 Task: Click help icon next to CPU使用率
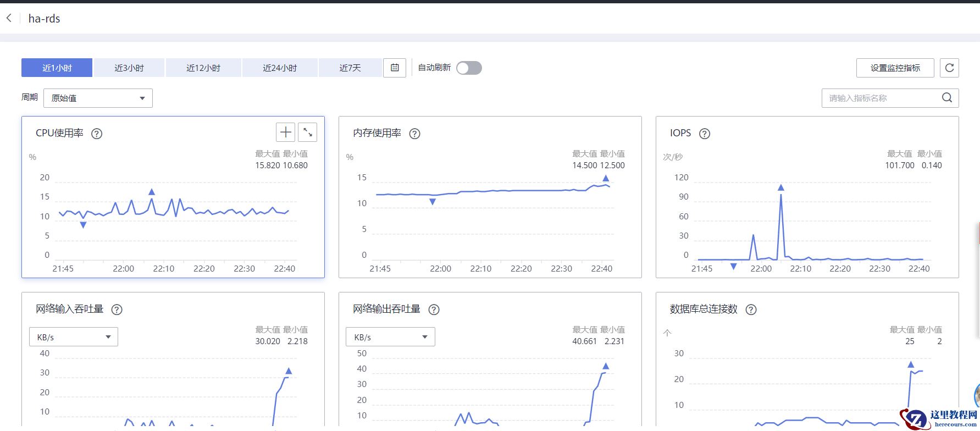click(x=97, y=134)
